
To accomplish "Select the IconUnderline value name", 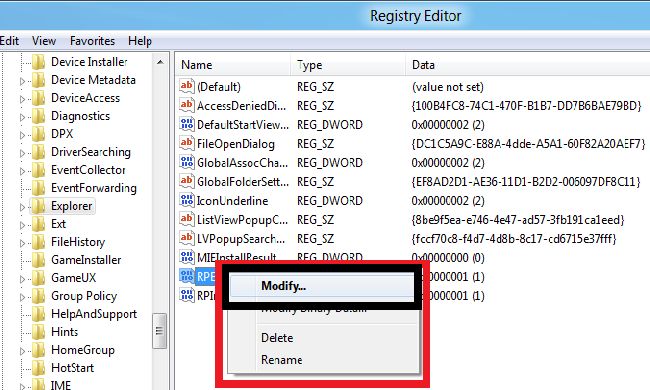I will pos(232,201).
